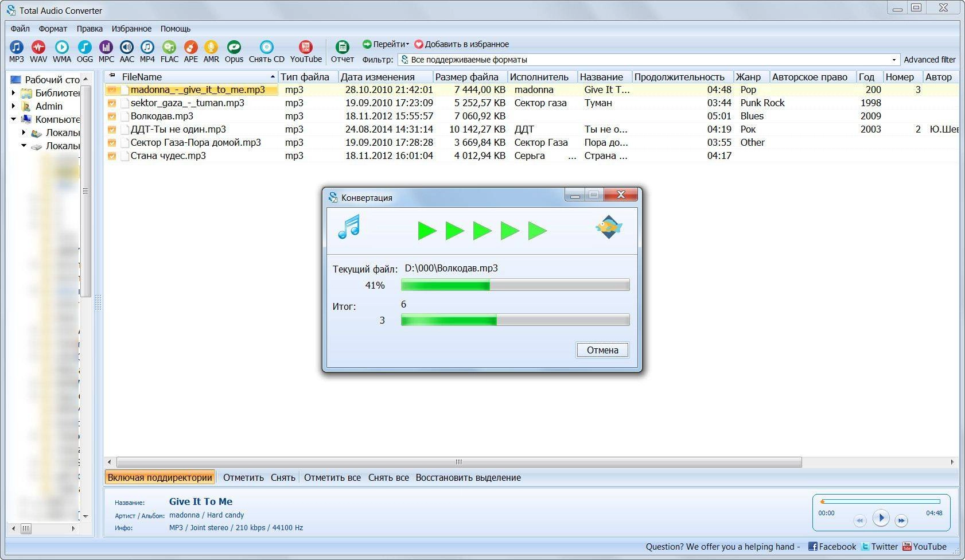Viewport: 965px width, 560px height.
Task: Click the preview player seek bar
Action: [x=880, y=501]
